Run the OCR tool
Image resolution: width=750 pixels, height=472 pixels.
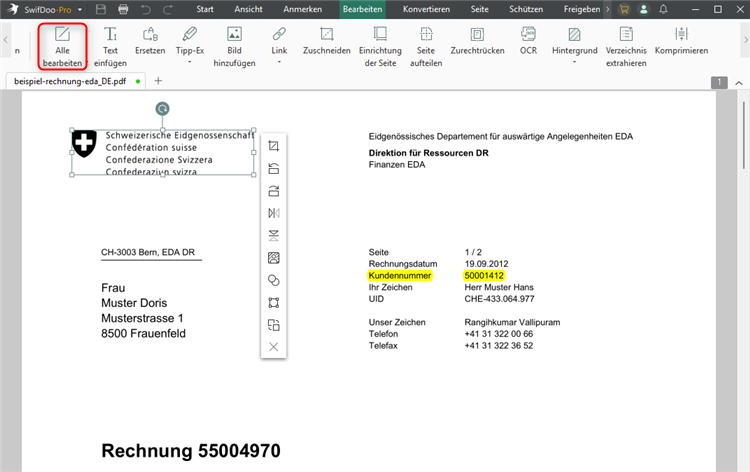pyautogui.click(x=528, y=41)
